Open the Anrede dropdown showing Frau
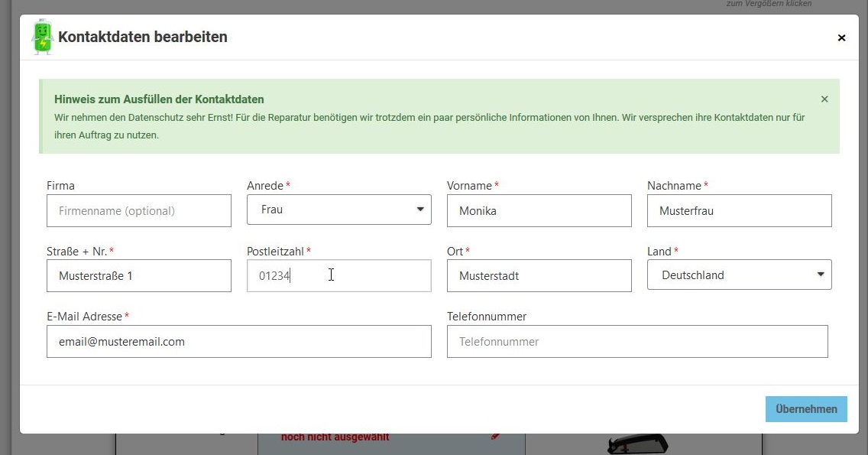Viewport: 868px width, 455px height. (x=338, y=210)
